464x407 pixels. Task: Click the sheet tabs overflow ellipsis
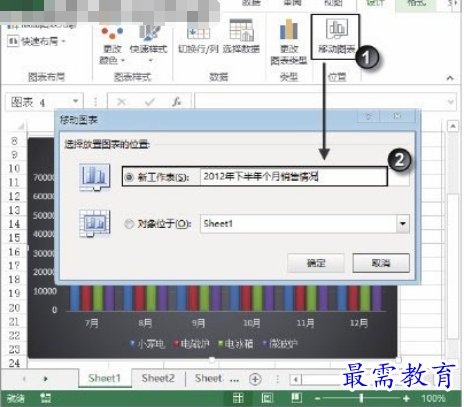point(234,380)
